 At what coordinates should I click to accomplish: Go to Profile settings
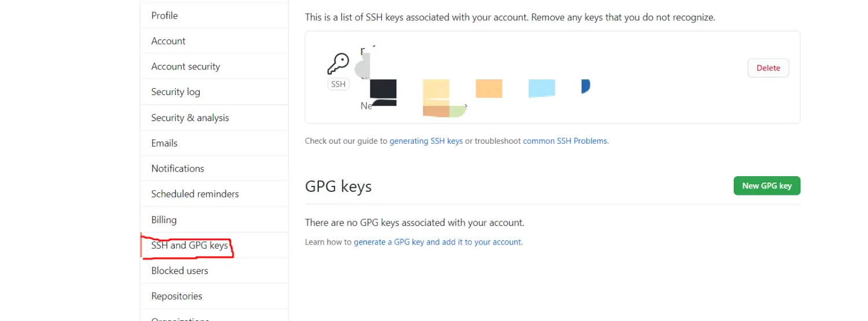coord(164,16)
